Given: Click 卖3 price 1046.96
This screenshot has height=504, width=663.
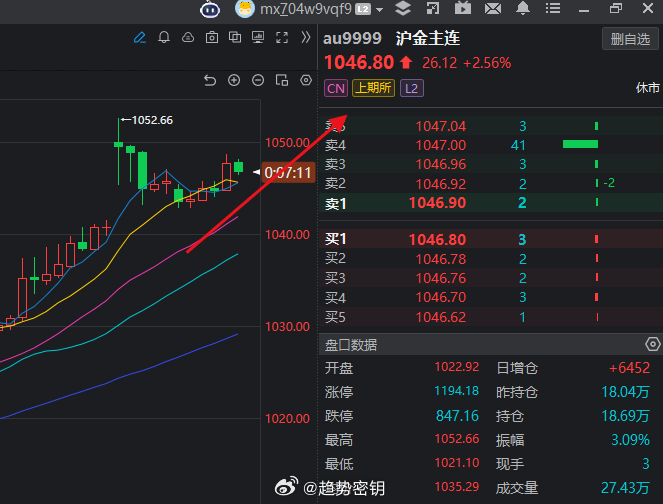Looking at the screenshot, I should (x=441, y=164).
